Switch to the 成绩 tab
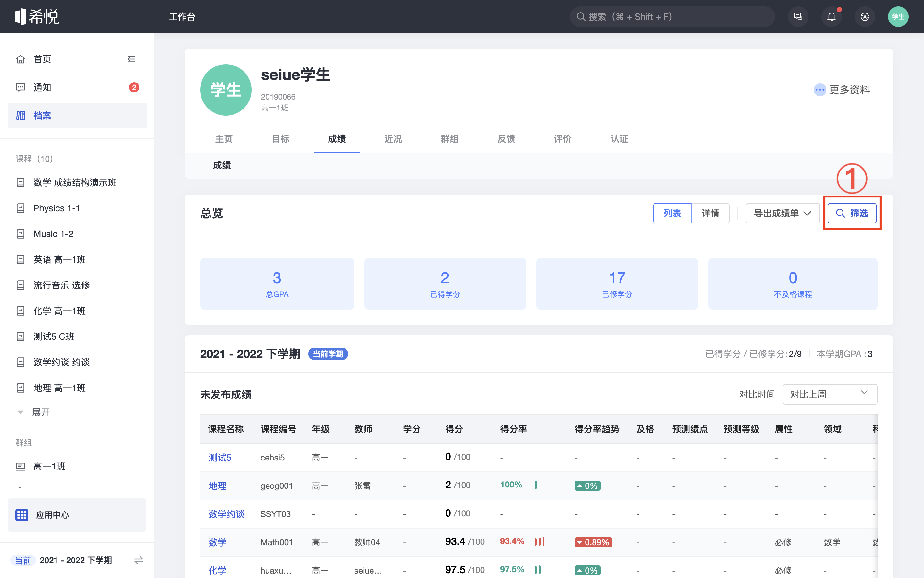924x578 pixels. 337,139
